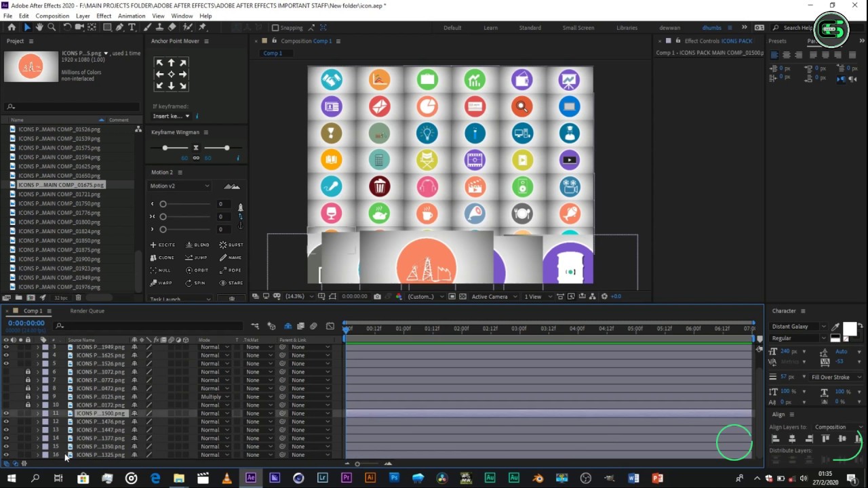The height and width of the screenshot is (488, 868).
Task: Go to the Home screen icon
Action: pyautogui.click(x=12, y=27)
